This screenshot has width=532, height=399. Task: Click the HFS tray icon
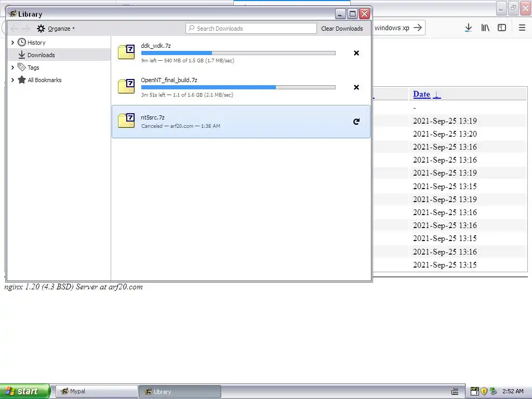tap(475, 391)
